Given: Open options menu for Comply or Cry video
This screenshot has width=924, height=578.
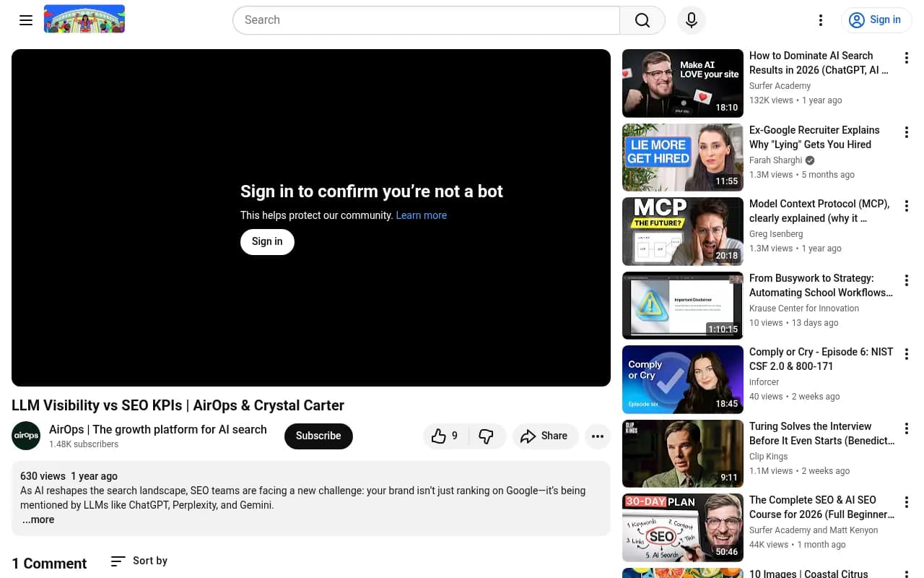Looking at the screenshot, I should 907,354.
